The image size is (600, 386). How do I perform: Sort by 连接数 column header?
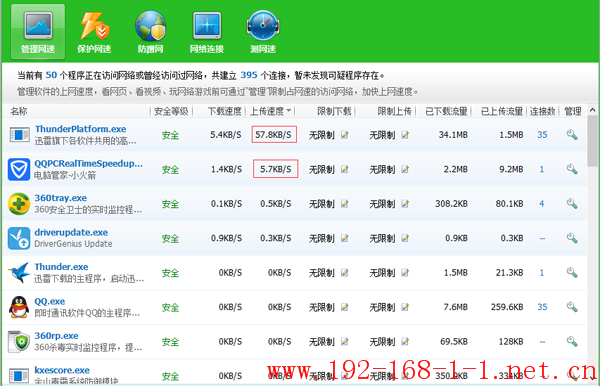(x=543, y=111)
